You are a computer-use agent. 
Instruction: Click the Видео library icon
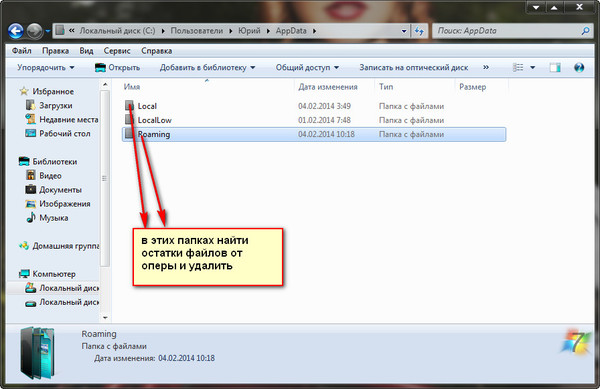(x=31, y=175)
